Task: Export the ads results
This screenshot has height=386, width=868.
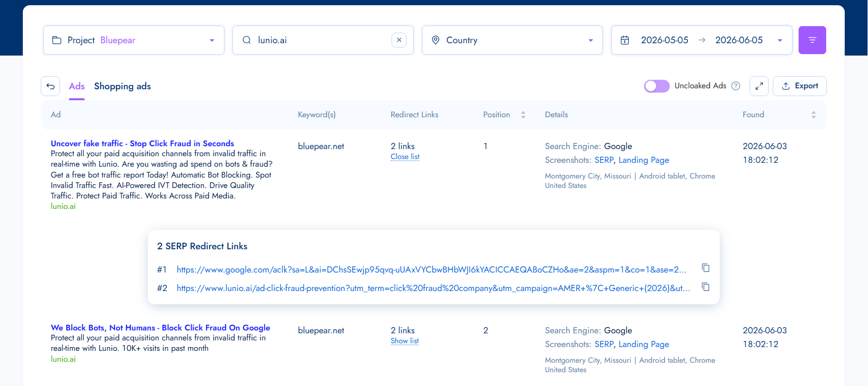Action: tap(800, 86)
